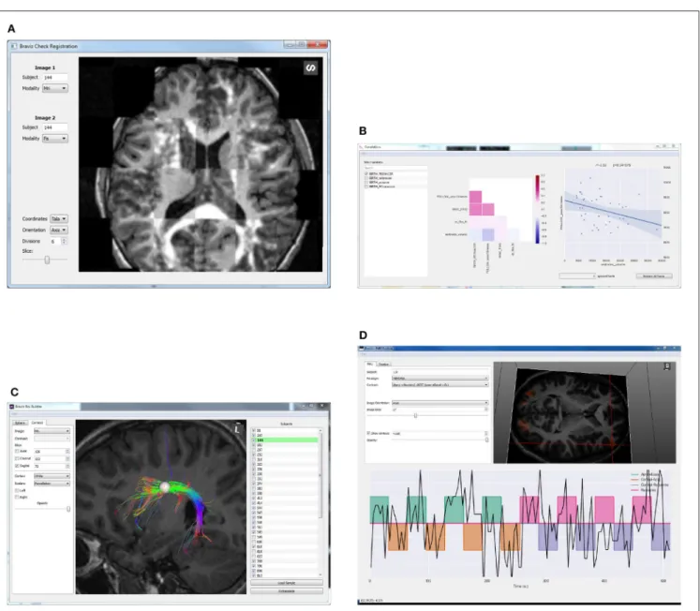Click the Sagittal slice number spinbox in Roi Builder

pos(52,466)
